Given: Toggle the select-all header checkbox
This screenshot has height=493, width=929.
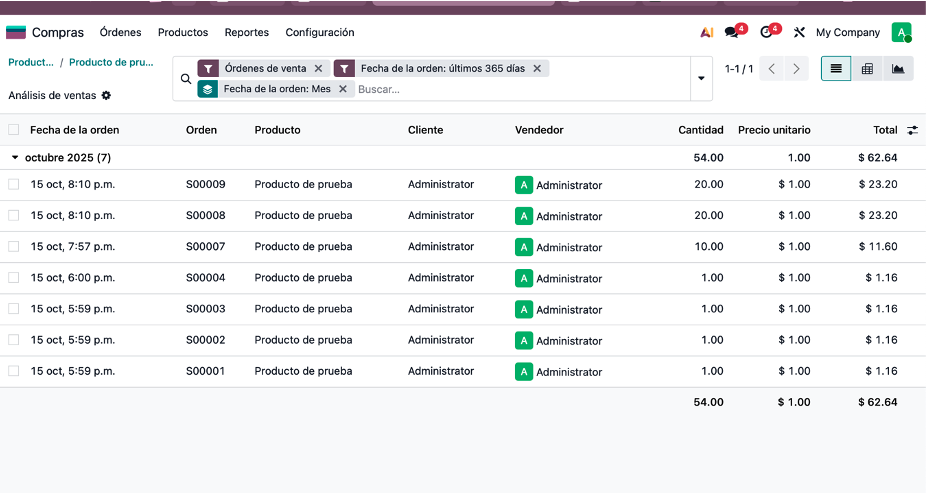Looking at the screenshot, I should coord(14,130).
